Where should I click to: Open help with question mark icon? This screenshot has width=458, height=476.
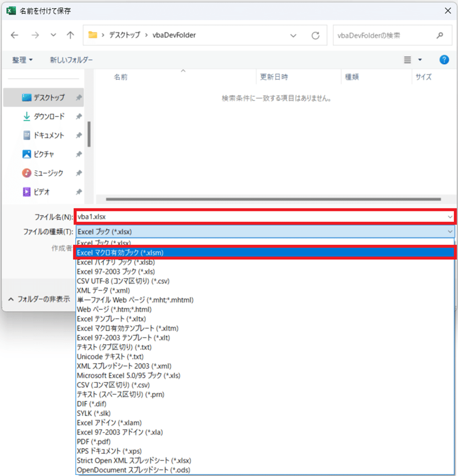click(x=444, y=59)
